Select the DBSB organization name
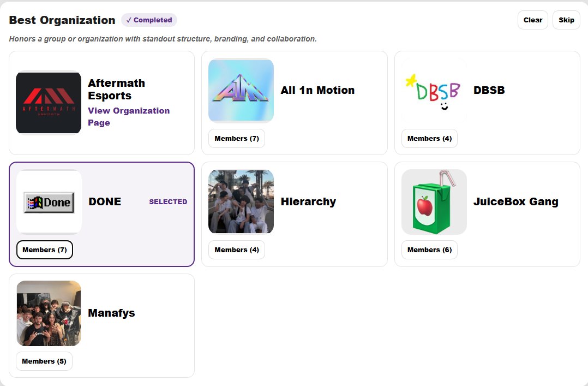This screenshot has height=386, width=588. pyautogui.click(x=489, y=90)
